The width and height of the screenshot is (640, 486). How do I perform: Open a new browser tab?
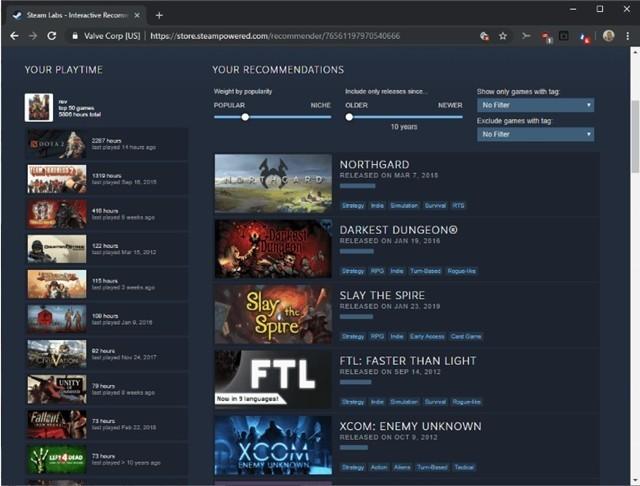coord(159,16)
